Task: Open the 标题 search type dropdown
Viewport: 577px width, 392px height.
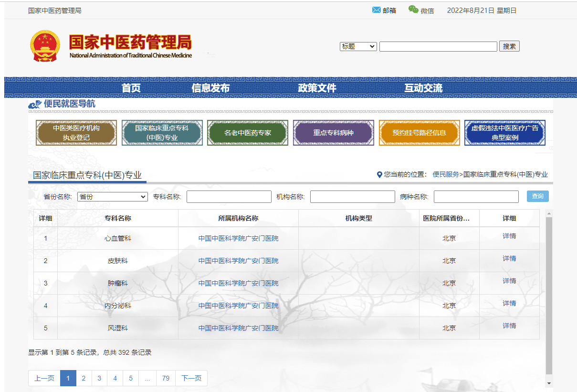Action: coord(358,46)
